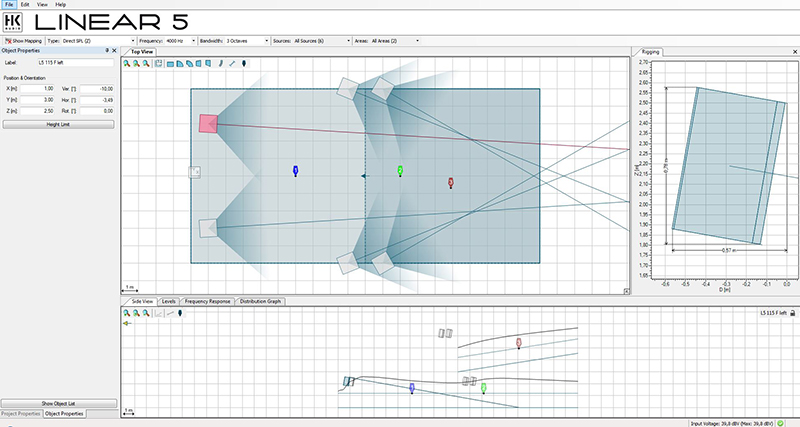This screenshot has height=427, width=800.
Task: Select red listener 3 in Top View
Action: (x=451, y=183)
